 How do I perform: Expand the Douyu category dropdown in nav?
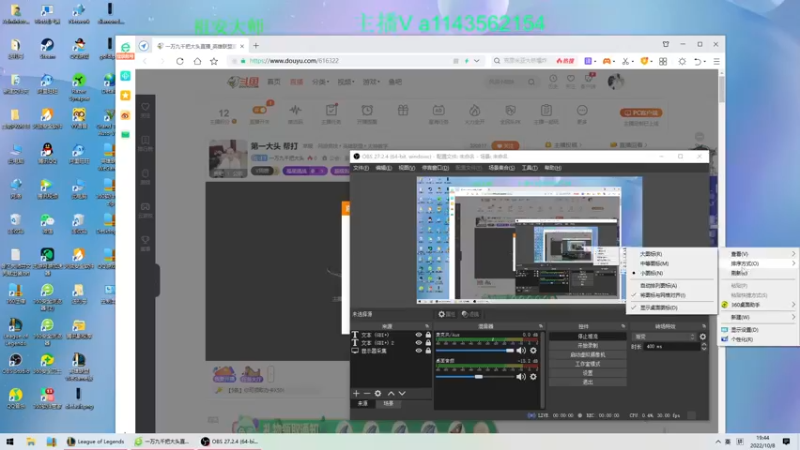(320, 82)
